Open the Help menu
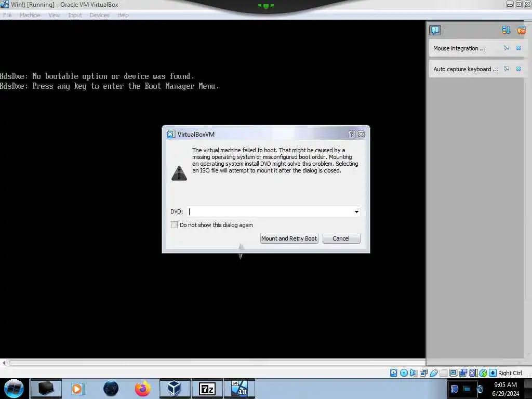 pos(123,15)
